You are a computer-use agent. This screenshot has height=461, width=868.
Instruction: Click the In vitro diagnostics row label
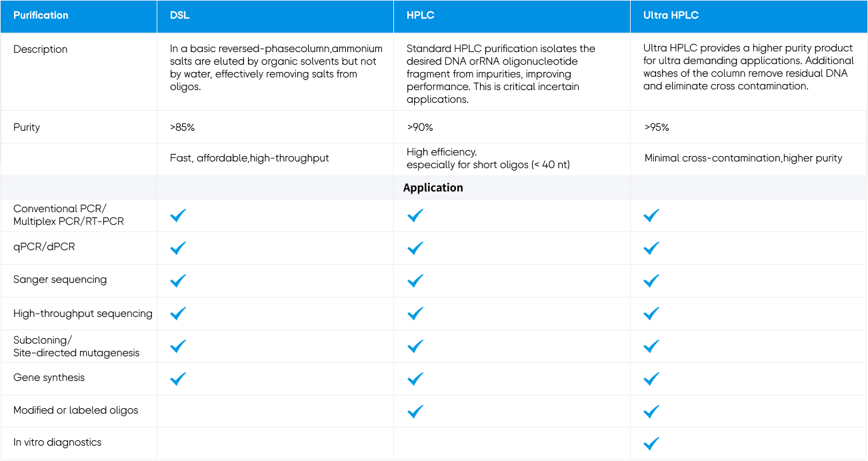(x=57, y=442)
